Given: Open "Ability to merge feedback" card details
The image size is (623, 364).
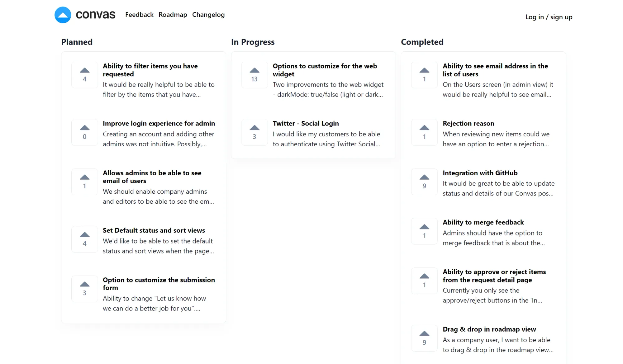Looking at the screenshot, I should 483,222.
